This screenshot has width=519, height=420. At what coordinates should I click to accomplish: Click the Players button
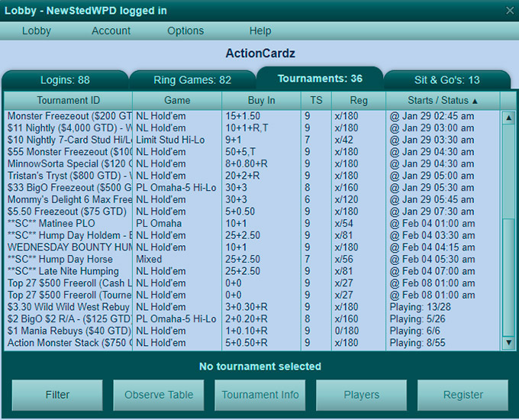(x=362, y=395)
